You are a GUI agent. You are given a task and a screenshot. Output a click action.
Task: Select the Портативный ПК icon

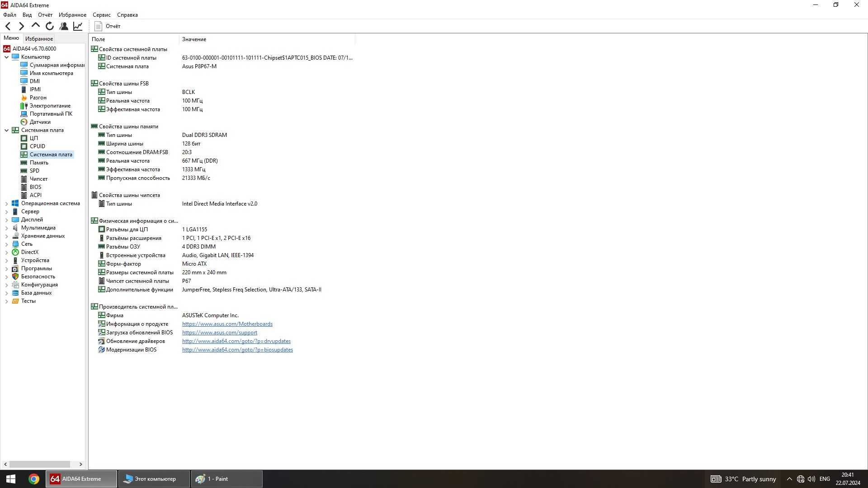[x=24, y=114]
